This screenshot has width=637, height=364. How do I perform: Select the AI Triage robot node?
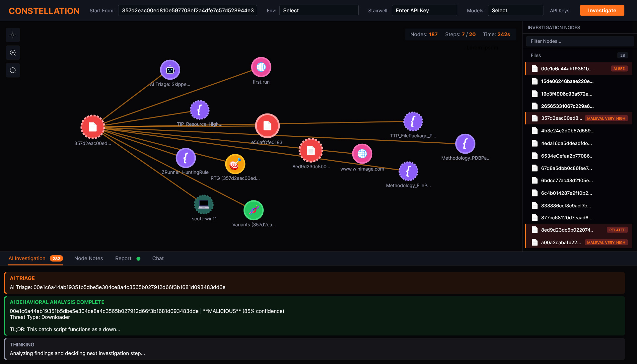click(170, 70)
